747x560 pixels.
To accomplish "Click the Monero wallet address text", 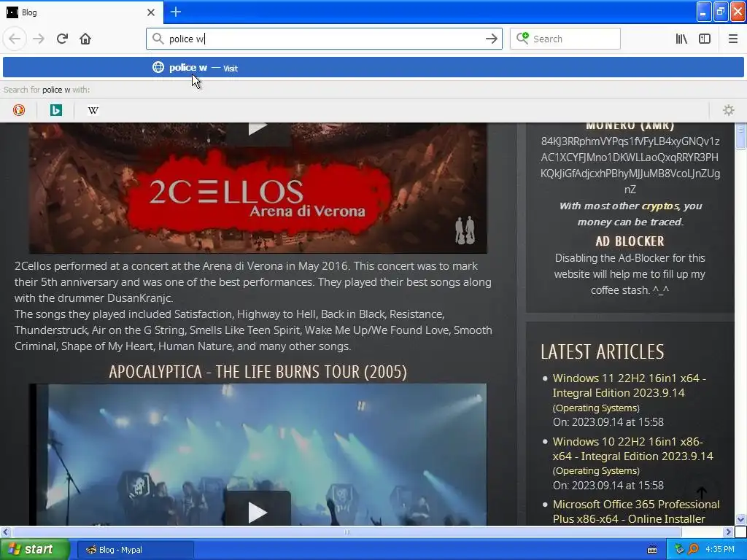I will (630, 166).
